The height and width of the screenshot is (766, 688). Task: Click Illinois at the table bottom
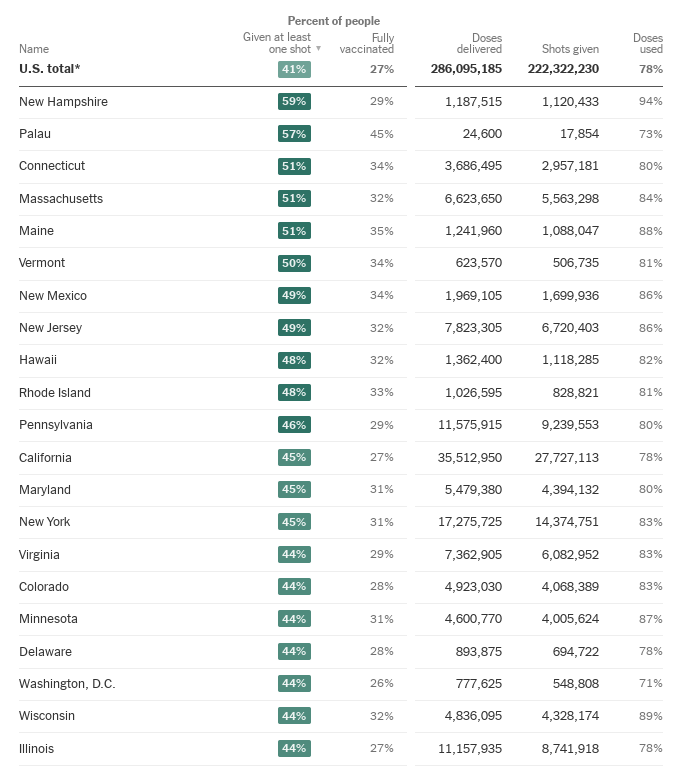(x=37, y=749)
